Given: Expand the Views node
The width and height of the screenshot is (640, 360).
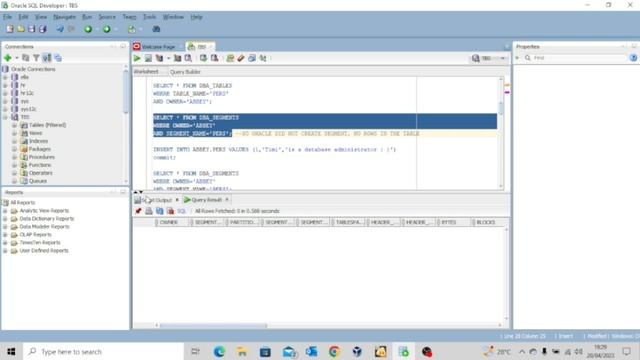Looking at the screenshot, I should (14, 133).
